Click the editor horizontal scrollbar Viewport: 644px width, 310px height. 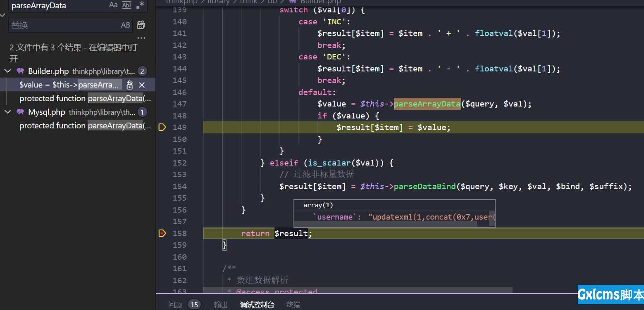(358, 290)
